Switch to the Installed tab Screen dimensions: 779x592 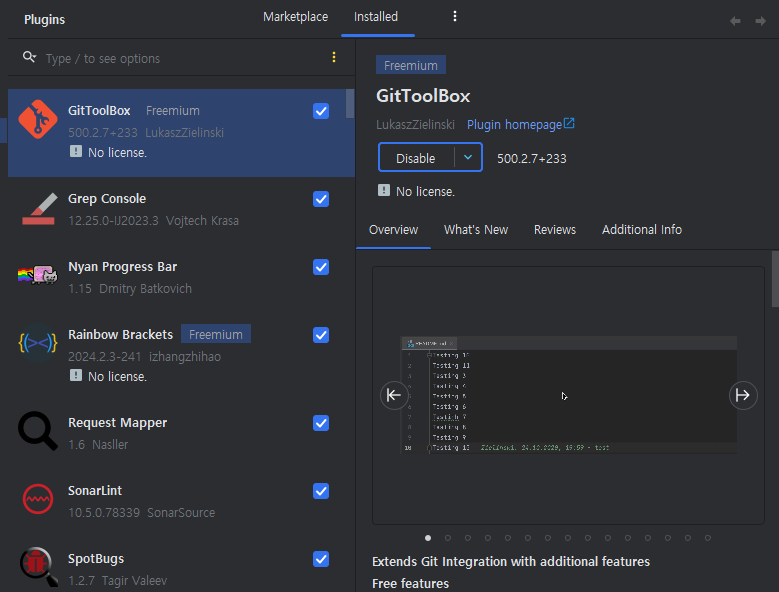tap(376, 17)
